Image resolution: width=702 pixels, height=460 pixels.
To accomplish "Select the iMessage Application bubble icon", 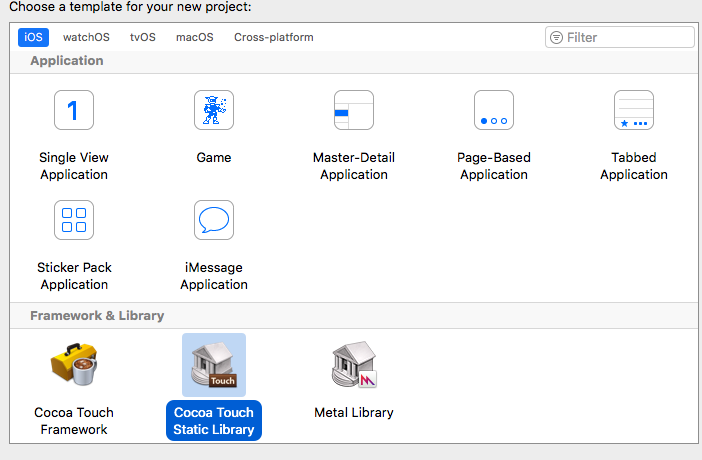I will tap(214, 220).
